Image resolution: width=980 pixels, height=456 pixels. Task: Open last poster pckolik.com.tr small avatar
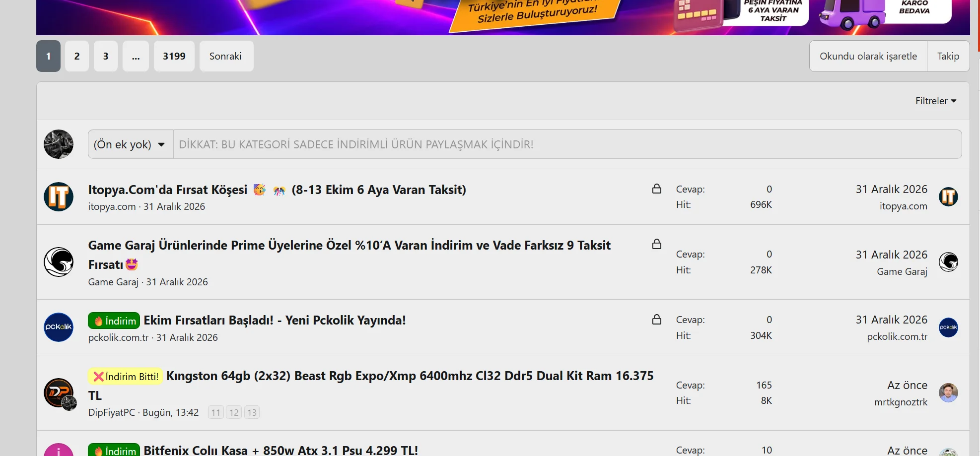pyautogui.click(x=948, y=327)
